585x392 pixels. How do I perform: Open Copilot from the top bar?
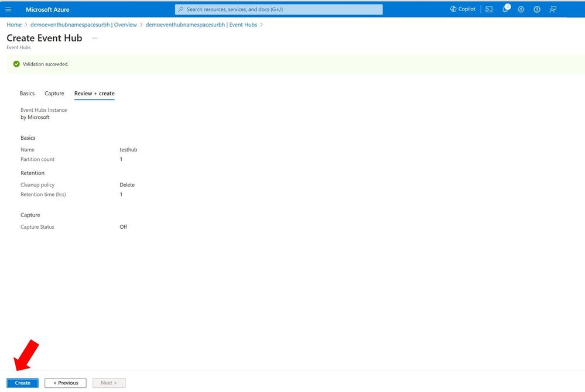click(x=463, y=9)
